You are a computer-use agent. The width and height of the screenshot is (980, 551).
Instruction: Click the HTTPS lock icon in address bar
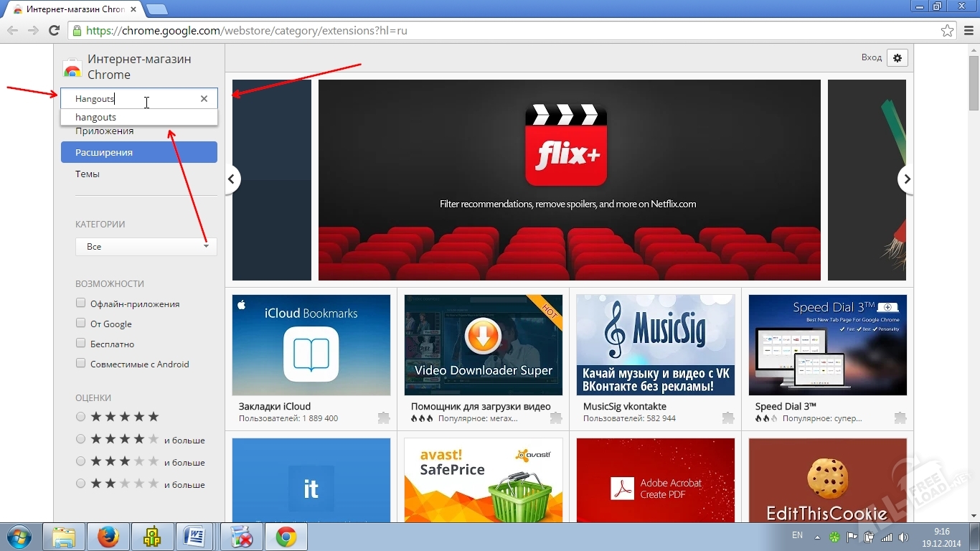[x=77, y=31]
